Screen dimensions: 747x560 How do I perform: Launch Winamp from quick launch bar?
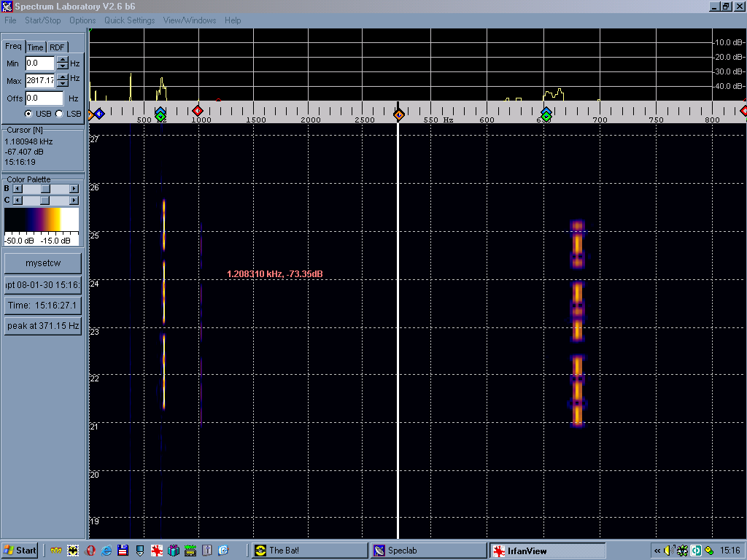pyautogui.click(x=56, y=551)
